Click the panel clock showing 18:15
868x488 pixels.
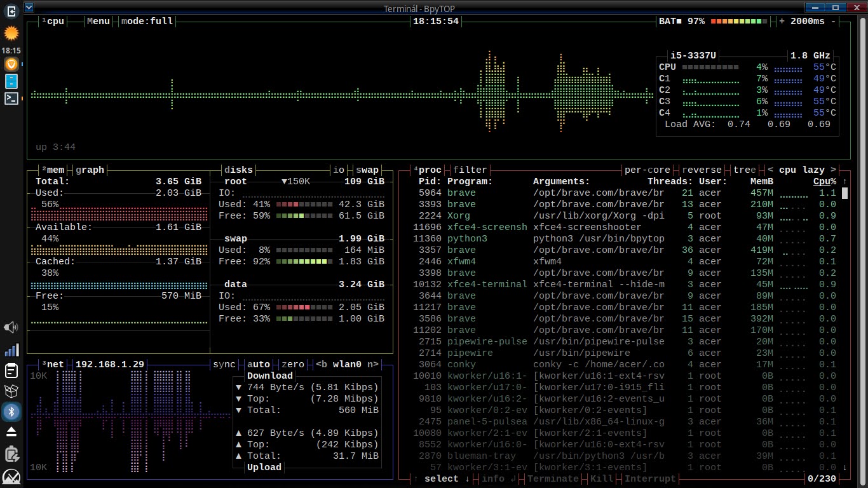[11, 50]
